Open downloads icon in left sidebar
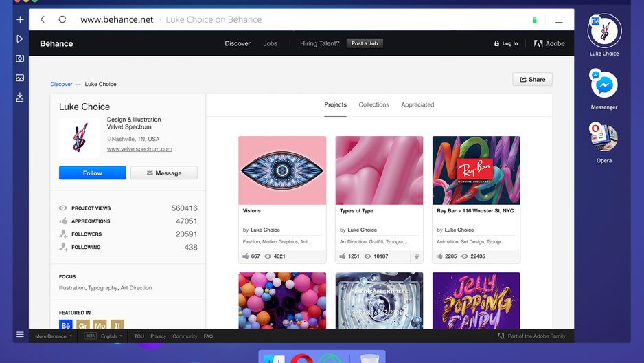 pos(20,97)
